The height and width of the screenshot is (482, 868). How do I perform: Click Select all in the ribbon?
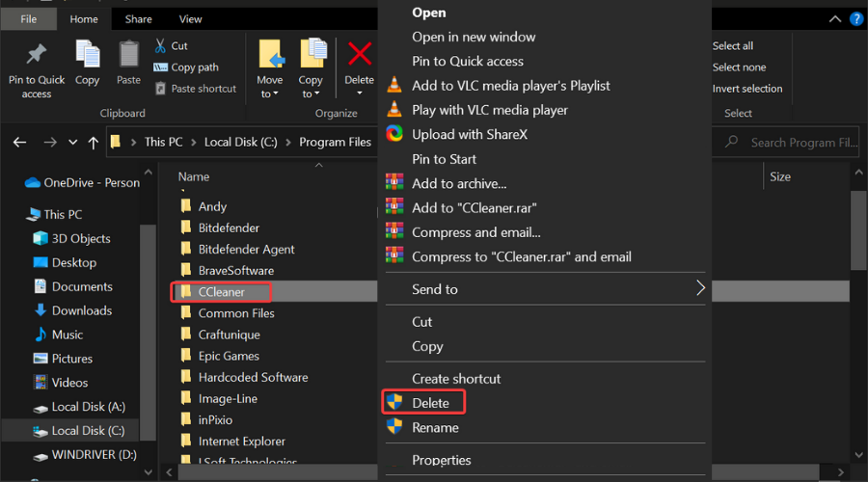[x=732, y=46]
